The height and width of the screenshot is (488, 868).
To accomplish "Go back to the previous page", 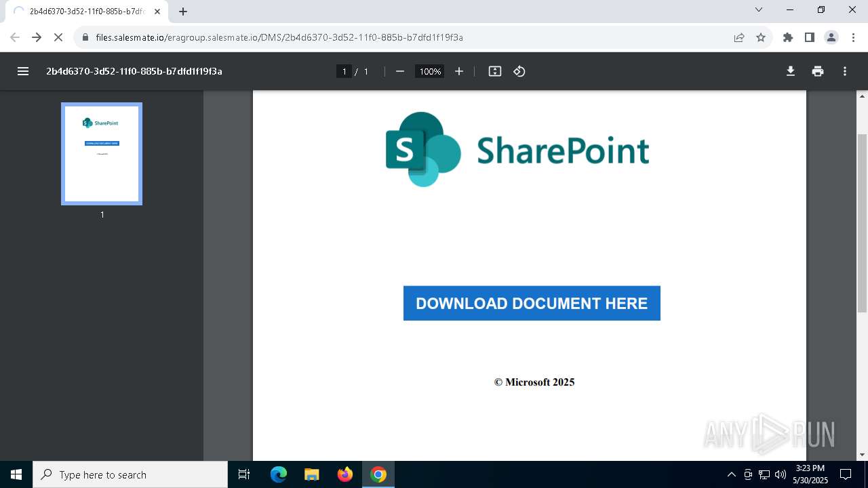I will [15, 37].
